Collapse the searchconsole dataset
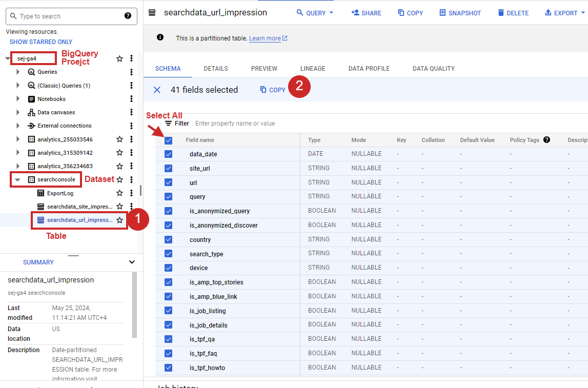Screen dimensions: 588x388 tap(16, 179)
